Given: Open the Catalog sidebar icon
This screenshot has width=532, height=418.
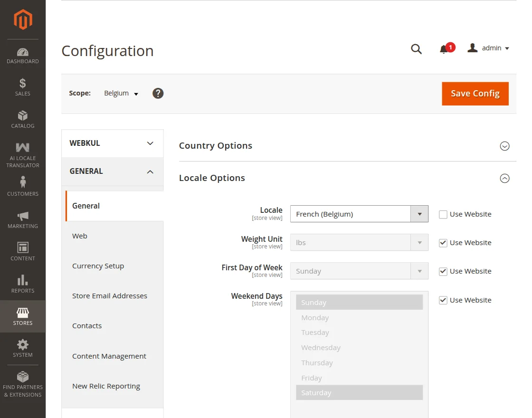Looking at the screenshot, I should 23,120.
